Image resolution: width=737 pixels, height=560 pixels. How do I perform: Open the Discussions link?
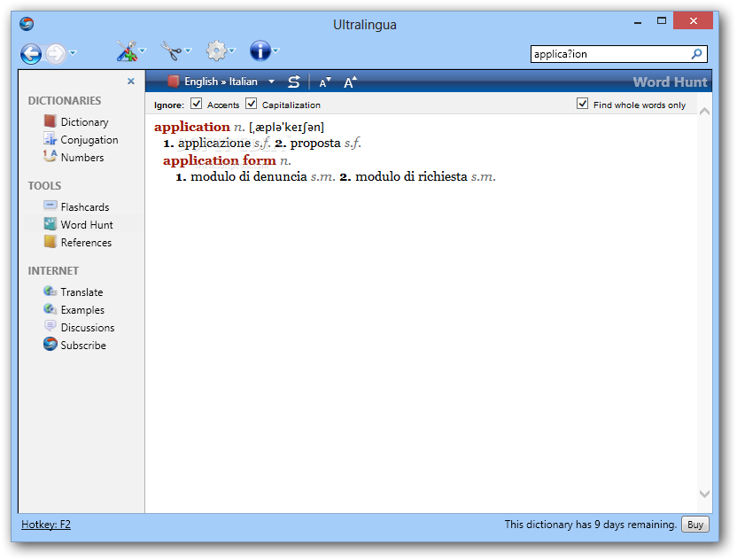click(88, 328)
